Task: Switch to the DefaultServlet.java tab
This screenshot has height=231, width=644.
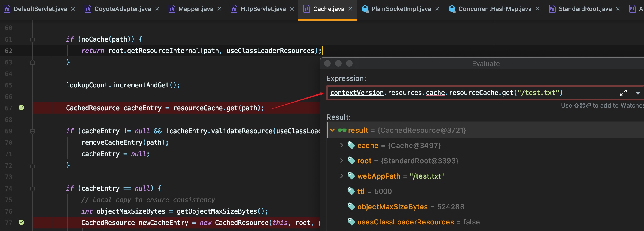Action: 40,9
